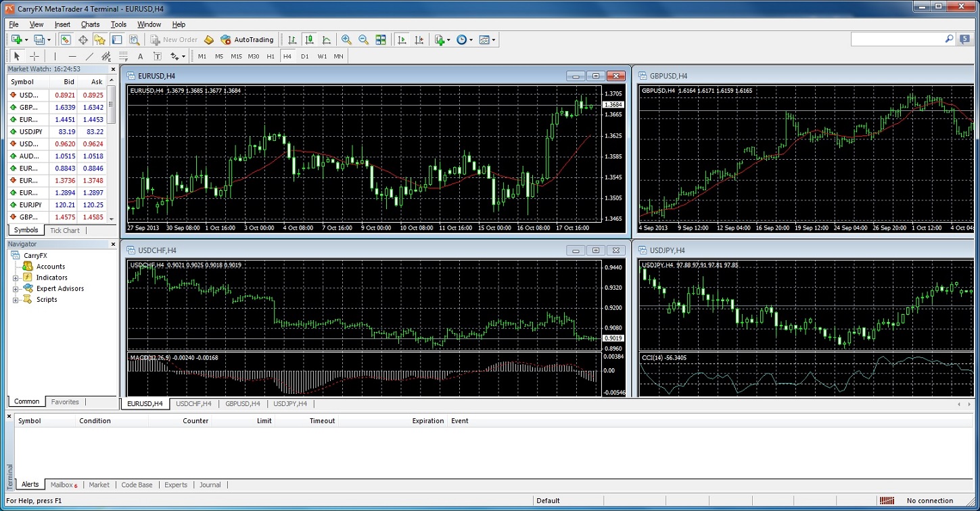This screenshot has width=980, height=511.
Task: Draw a horizontal line tool
Action: tap(72, 56)
